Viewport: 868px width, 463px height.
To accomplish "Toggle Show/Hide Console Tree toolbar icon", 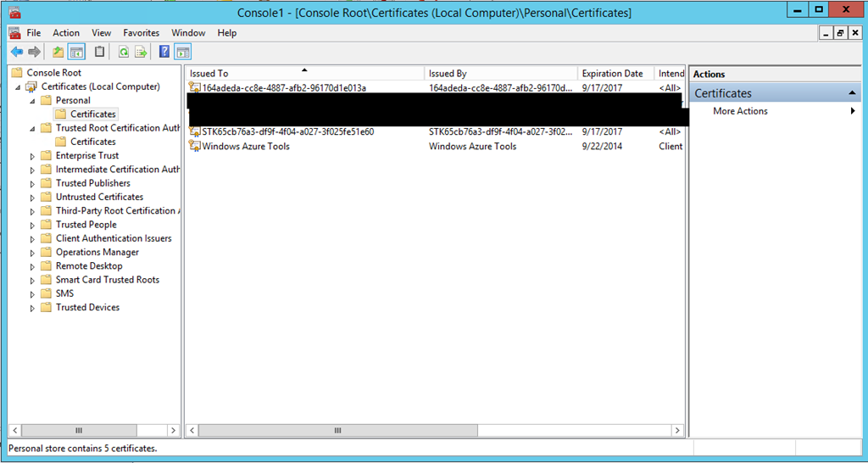I will pos(76,52).
